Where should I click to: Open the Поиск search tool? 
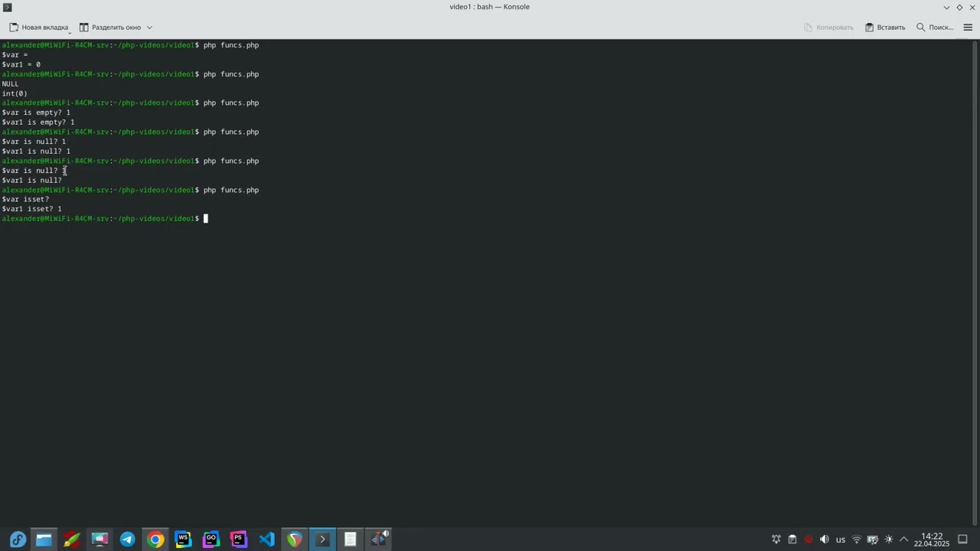point(935,27)
